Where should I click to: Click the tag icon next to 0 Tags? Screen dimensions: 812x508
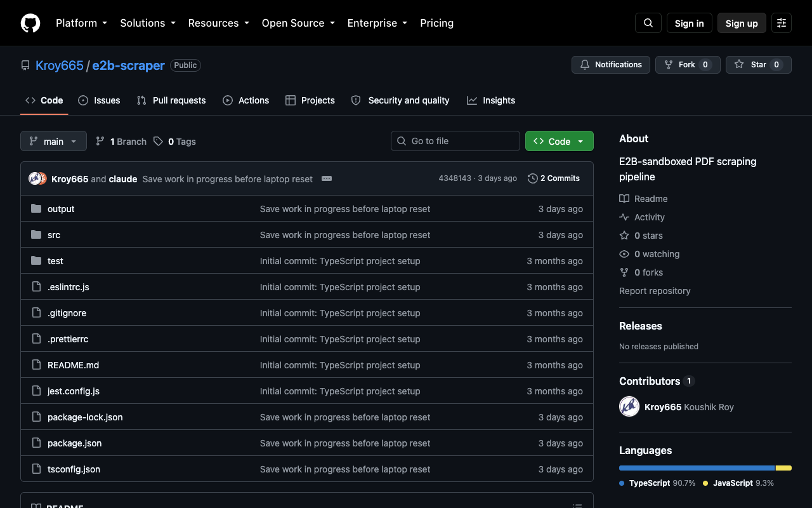click(x=158, y=142)
